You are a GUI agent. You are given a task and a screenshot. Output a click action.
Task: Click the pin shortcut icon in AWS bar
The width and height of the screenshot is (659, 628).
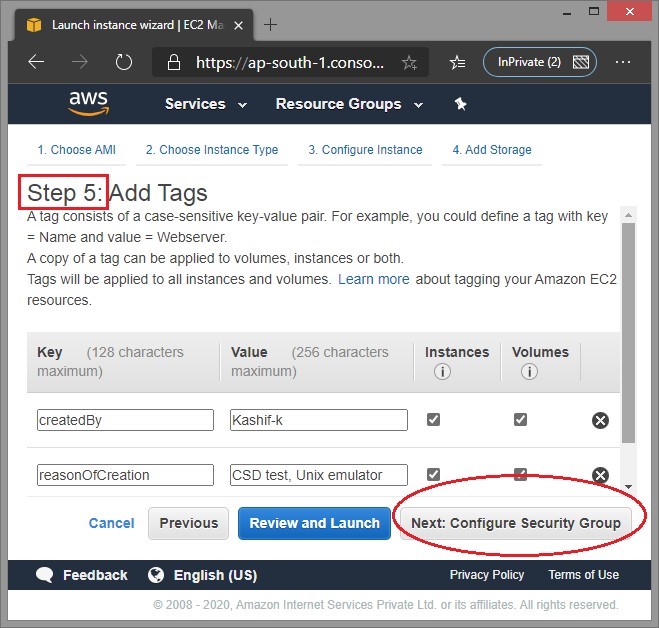[x=460, y=103]
